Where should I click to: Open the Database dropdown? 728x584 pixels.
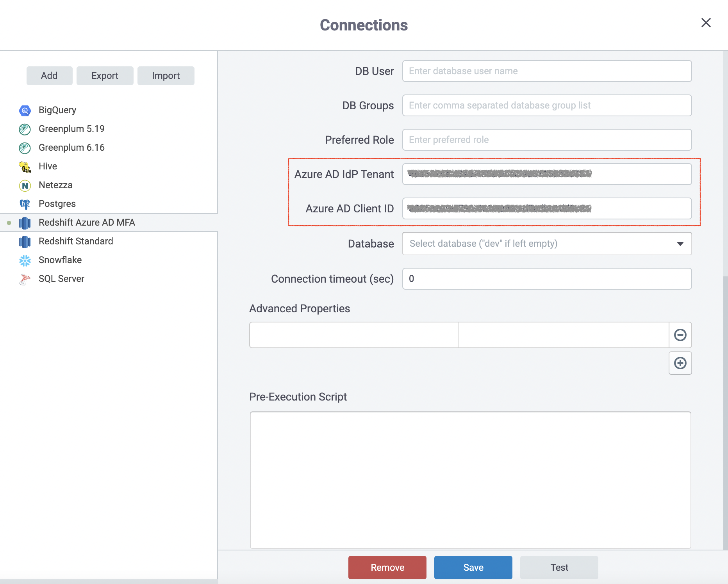(547, 244)
